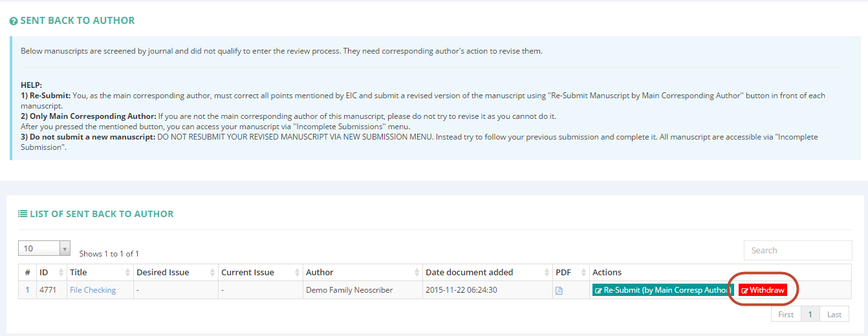Open the PDF file icon for manuscript 4771

point(559,291)
